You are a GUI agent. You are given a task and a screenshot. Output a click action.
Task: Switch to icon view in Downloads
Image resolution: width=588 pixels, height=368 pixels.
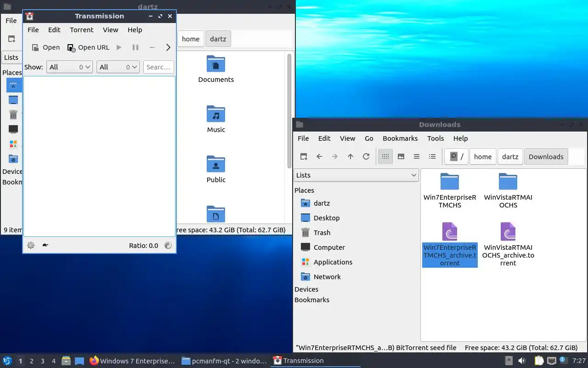coord(385,157)
